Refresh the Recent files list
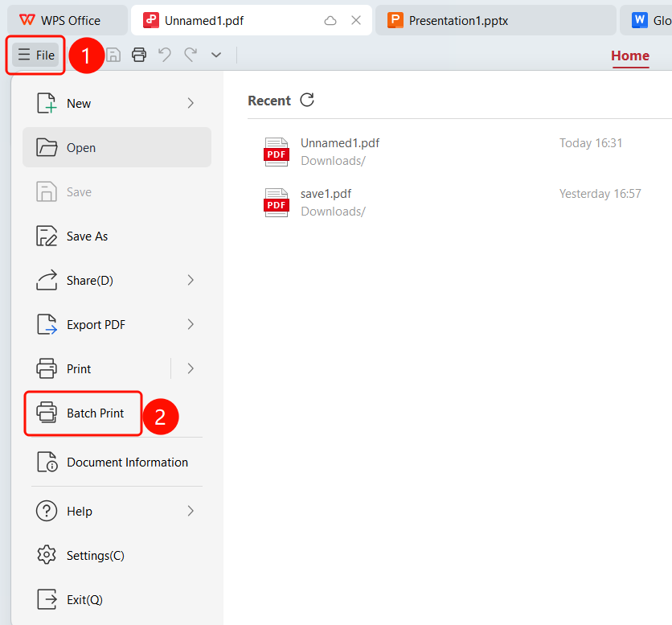672x625 pixels. [x=307, y=100]
